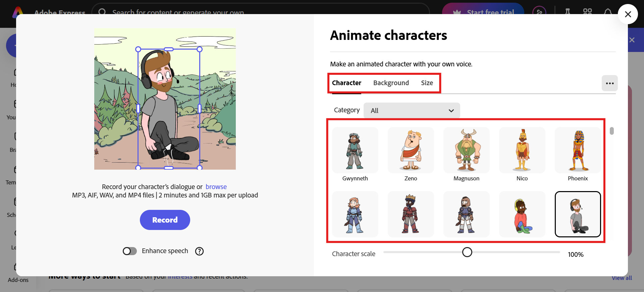Click the MP3, AIF, WAV file limits text
The image size is (644, 292).
(165, 195)
